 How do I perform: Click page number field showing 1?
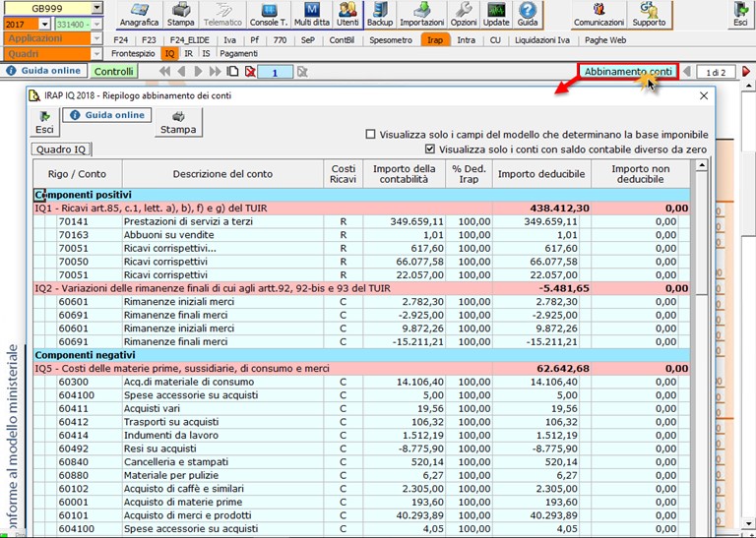[x=275, y=72]
